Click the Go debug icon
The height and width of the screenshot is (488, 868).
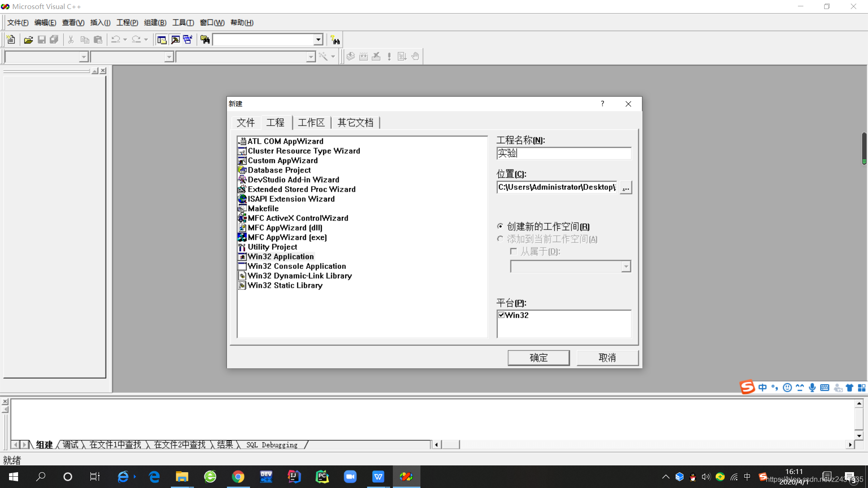pyautogui.click(x=402, y=56)
